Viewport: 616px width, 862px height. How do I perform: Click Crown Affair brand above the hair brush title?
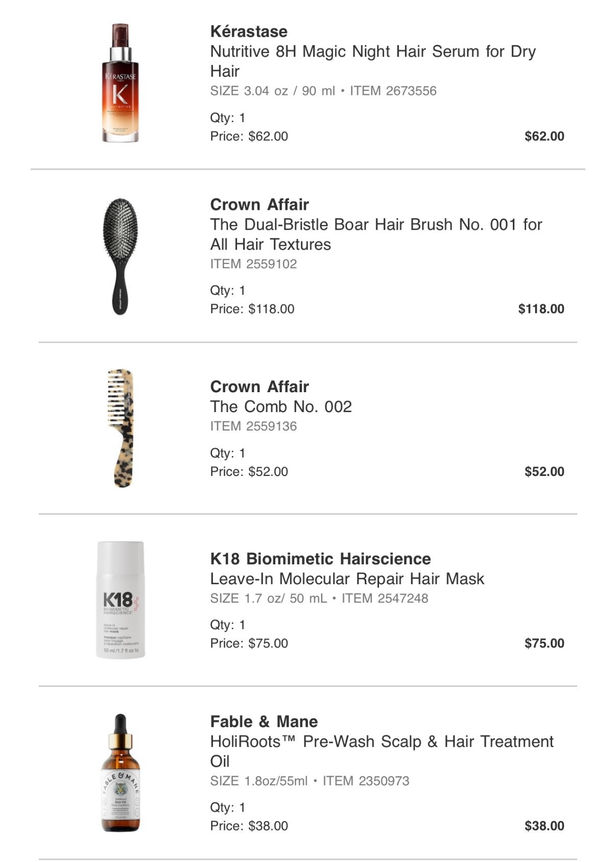tap(259, 205)
